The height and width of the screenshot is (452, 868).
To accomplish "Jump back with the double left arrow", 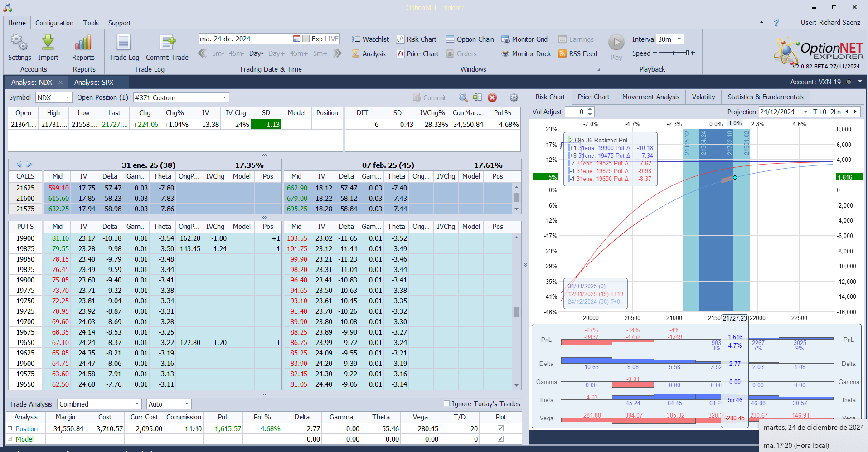I will click(203, 53).
